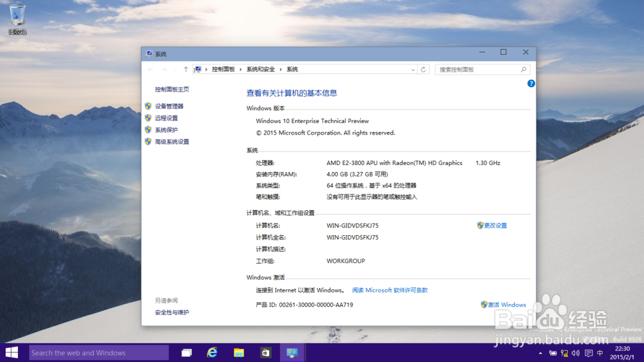Image resolution: width=644 pixels, height=362 pixels.
Task: Open the network icon in system tray
Action: point(564,353)
